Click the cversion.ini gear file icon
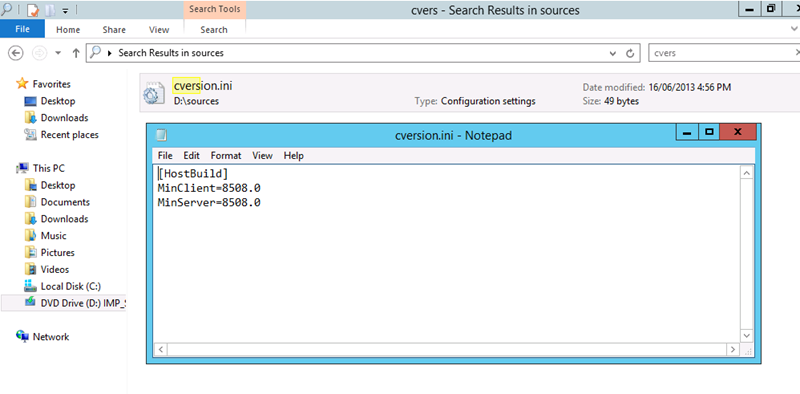 coord(154,93)
